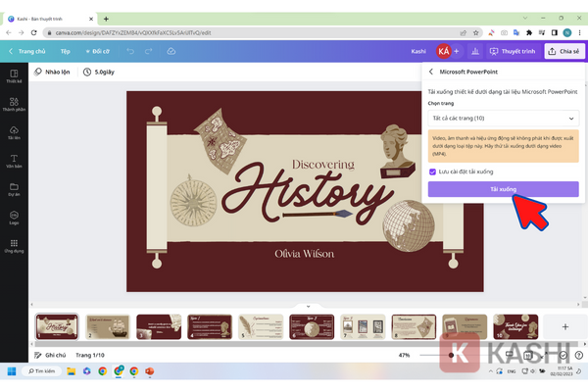Image resolution: width=588 pixels, height=392 pixels.
Task: Click the Chia sẻ share button
Action: tap(564, 51)
